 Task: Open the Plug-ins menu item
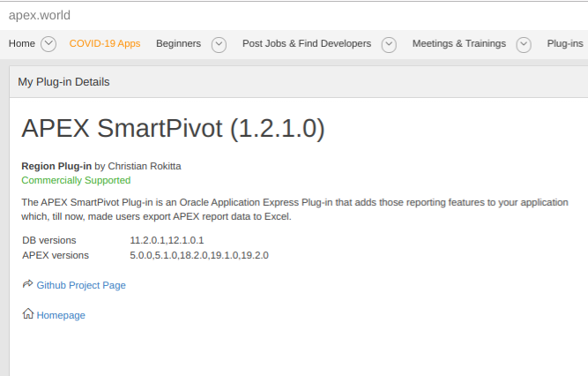tap(565, 43)
